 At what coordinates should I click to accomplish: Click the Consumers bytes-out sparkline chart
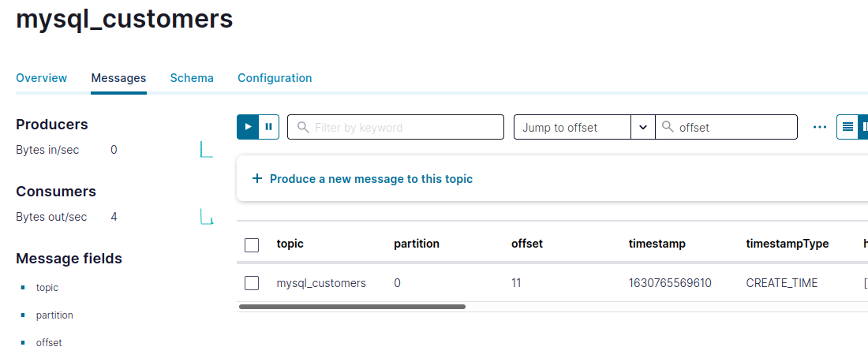click(x=207, y=217)
